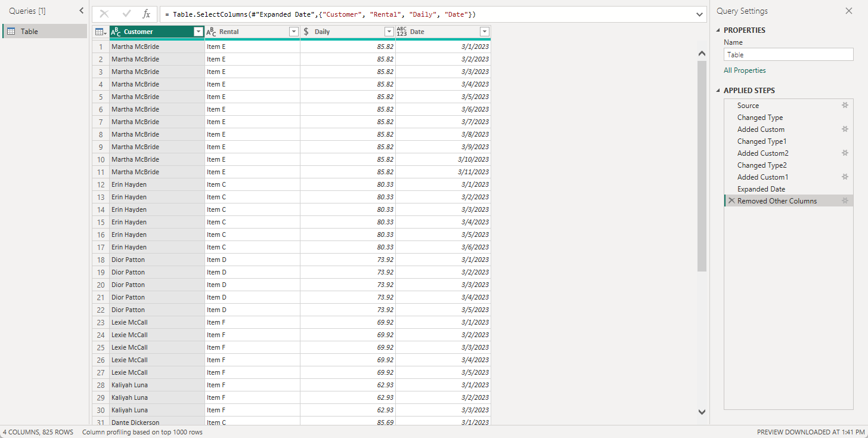
Task: Open the Rental column filter dropdown
Action: [x=293, y=32]
